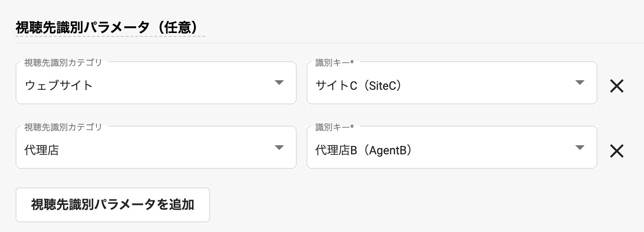Viewport: 644px width, 232px height.
Task: Select the 代理店 value text in category field
Action: pyautogui.click(x=42, y=150)
